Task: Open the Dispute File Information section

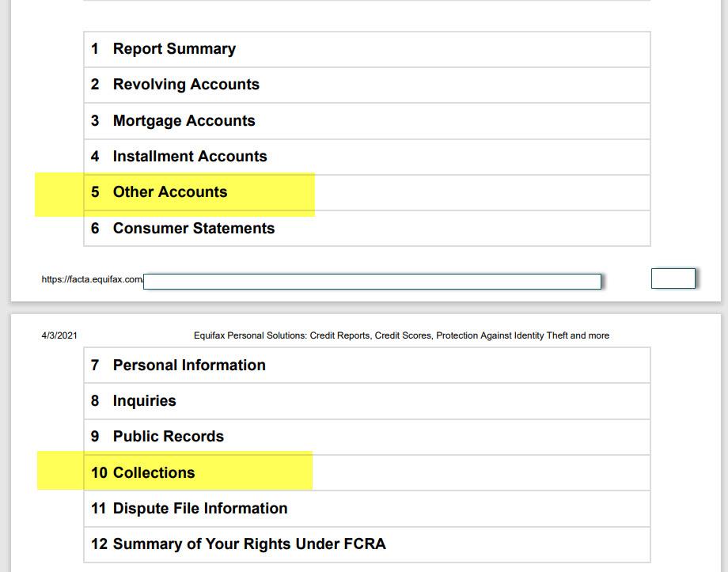Action: point(367,509)
